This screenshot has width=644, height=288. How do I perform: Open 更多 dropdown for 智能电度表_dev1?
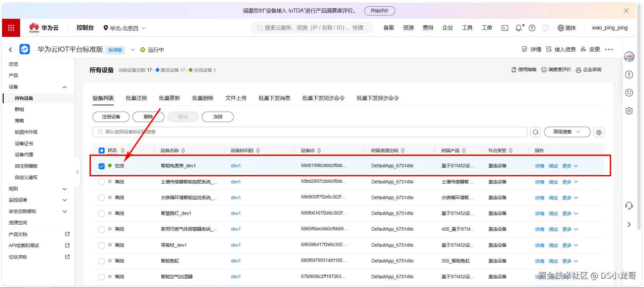point(570,166)
